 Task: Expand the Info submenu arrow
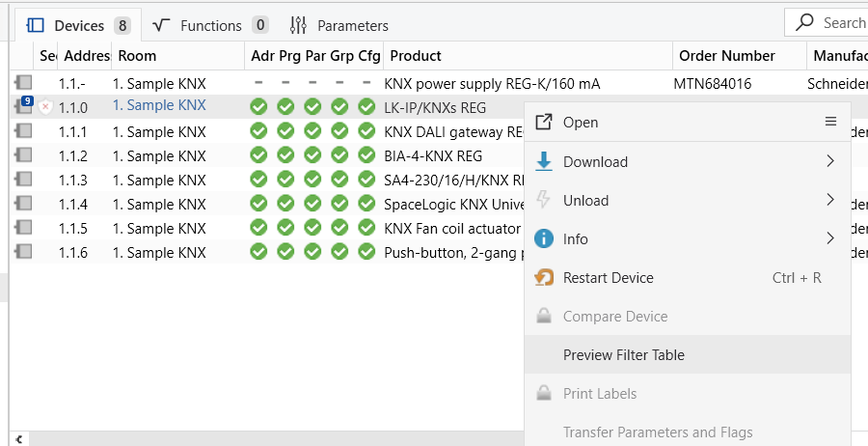[x=830, y=238]
